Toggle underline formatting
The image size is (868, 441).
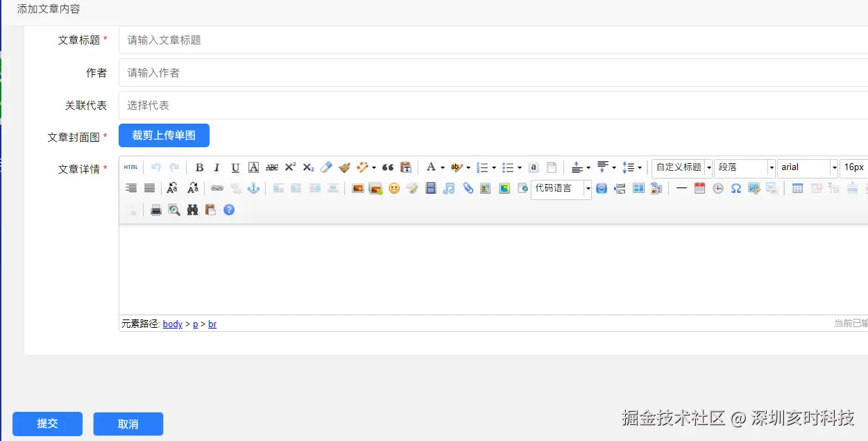pyautogui.click(x=235, y=167)
